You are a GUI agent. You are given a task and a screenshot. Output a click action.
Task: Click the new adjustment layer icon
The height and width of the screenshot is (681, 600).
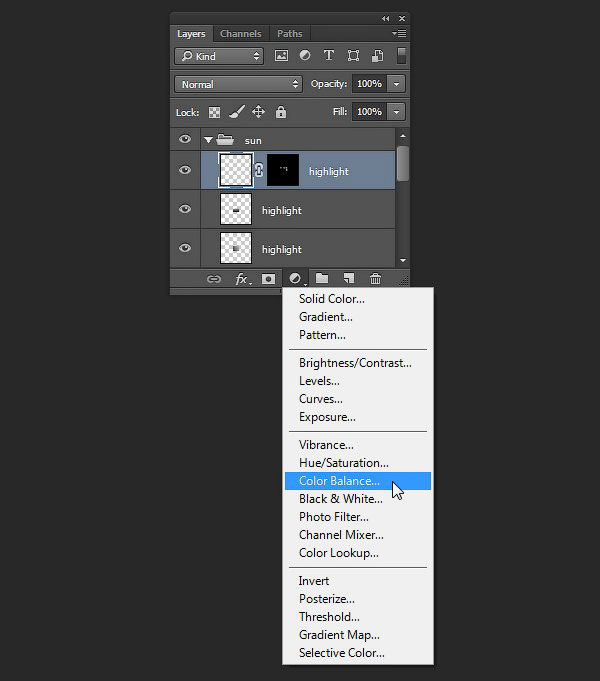296,278
